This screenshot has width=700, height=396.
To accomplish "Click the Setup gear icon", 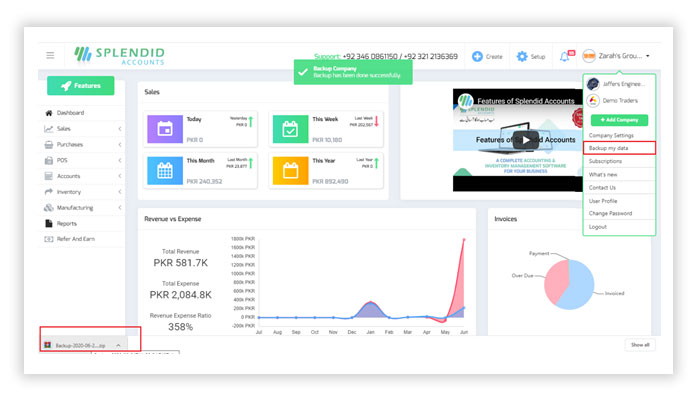I will (521, 56).
